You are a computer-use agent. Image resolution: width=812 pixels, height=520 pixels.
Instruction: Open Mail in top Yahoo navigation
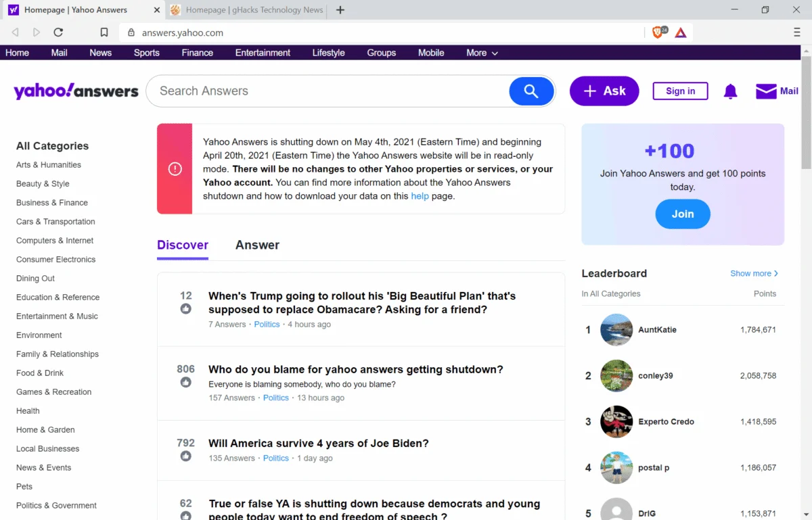59,53
